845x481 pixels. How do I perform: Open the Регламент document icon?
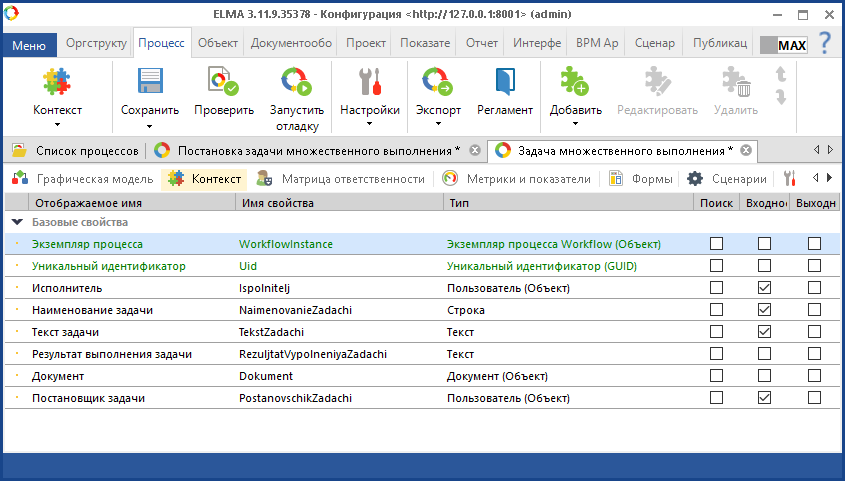(505, 82)
